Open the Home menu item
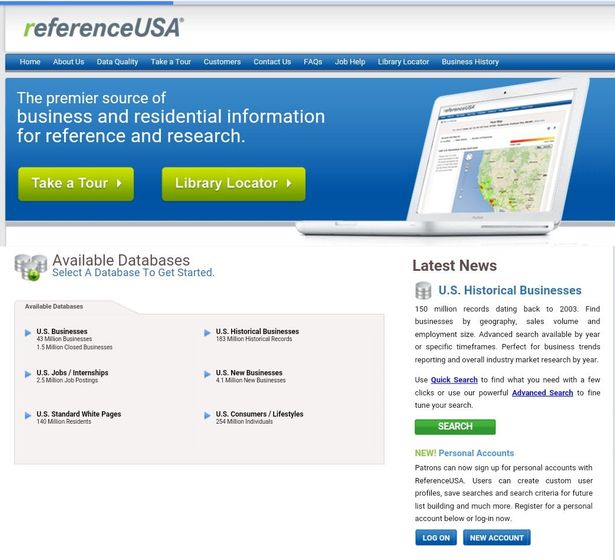The width and height of the screenshot is (615, 560). coord(30,62)
